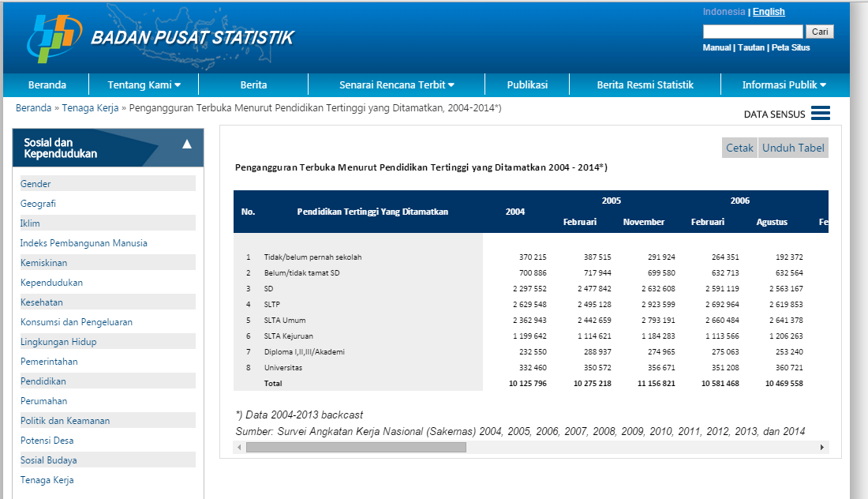Open Berita Resmi Statistik menu item
The height and width of the screenshot is (499, 868).
645,84
